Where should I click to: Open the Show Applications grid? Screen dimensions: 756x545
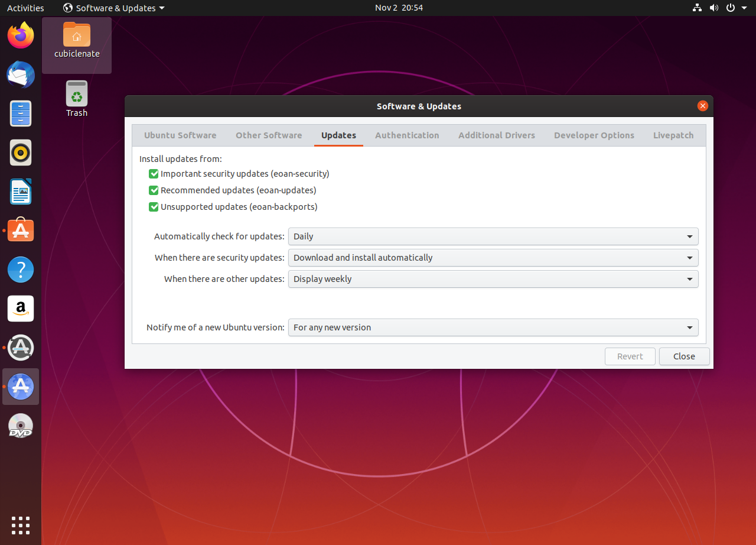(21, 525)
